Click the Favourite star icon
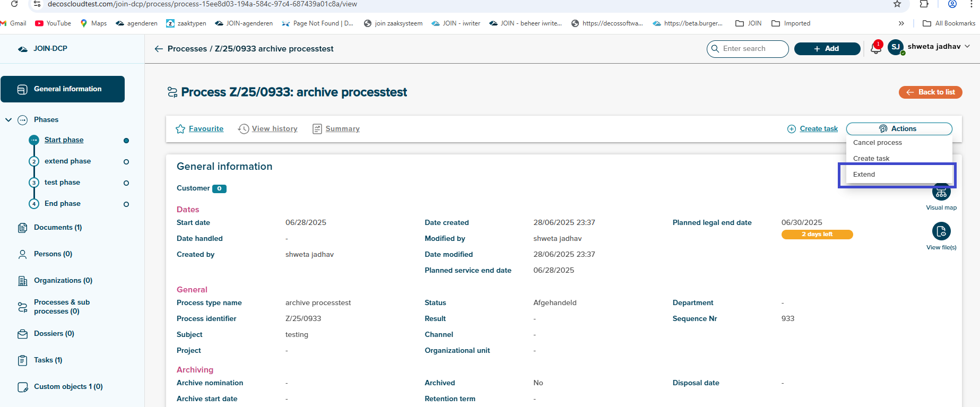 click(180, 129)
